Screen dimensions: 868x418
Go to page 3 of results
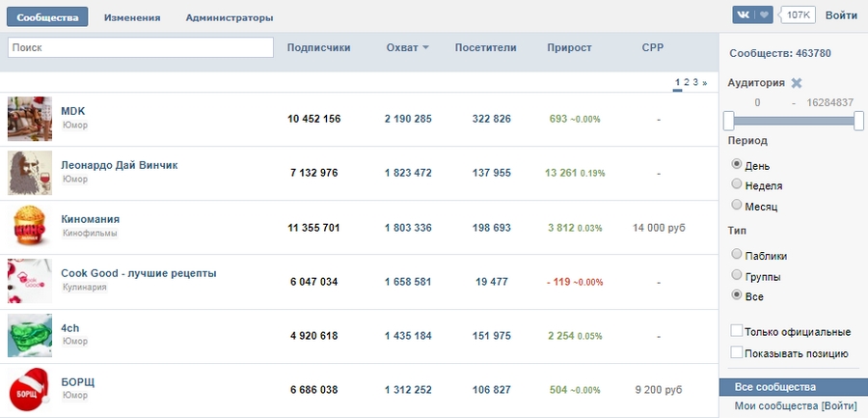point(695,83)
